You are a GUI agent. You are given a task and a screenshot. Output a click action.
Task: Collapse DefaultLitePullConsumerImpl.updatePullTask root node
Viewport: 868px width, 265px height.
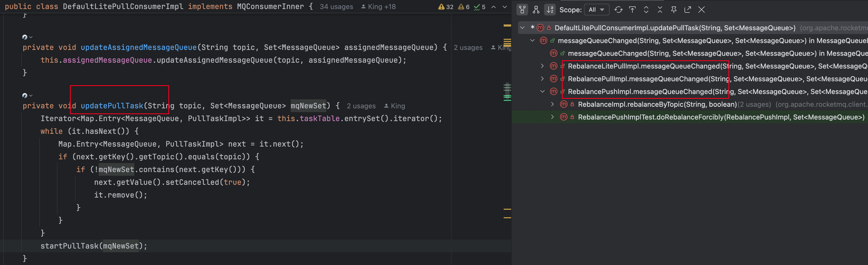point(522,28)
